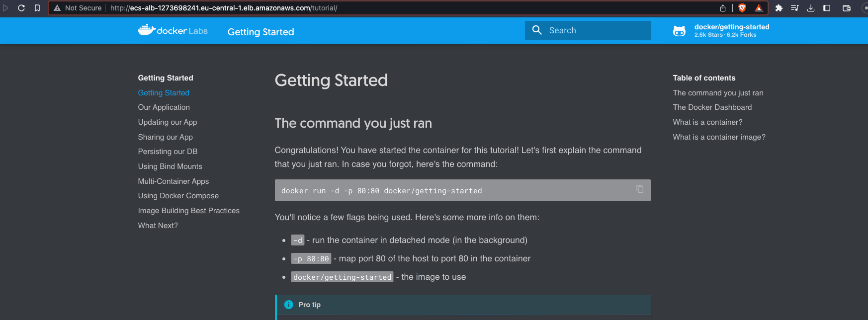
Task: Click the Not Secure warning icon
Action: coord(57,8)
